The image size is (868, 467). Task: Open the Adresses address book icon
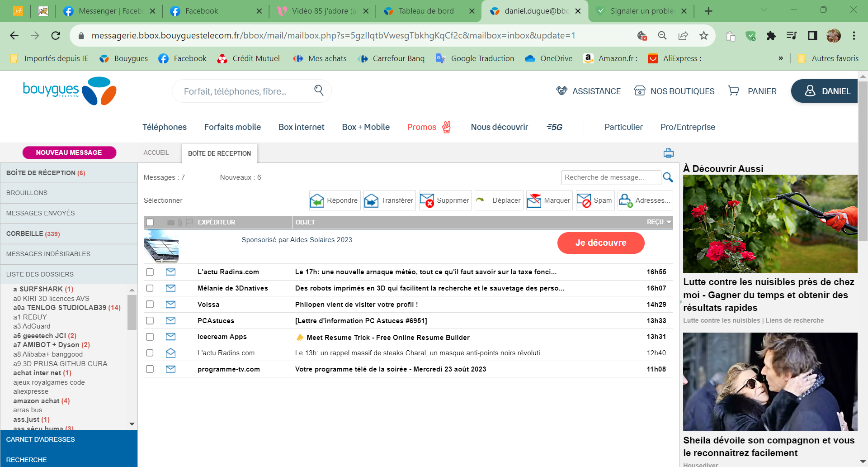[x=625, y=200]
